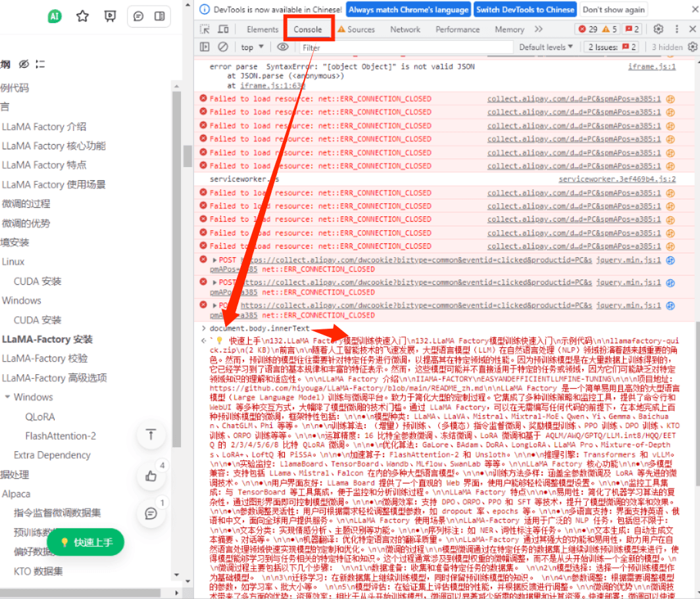Click the page horizontal scrollbar at the bottom
The width and height of the screenshot is (700, 599).
coord(80,593)
